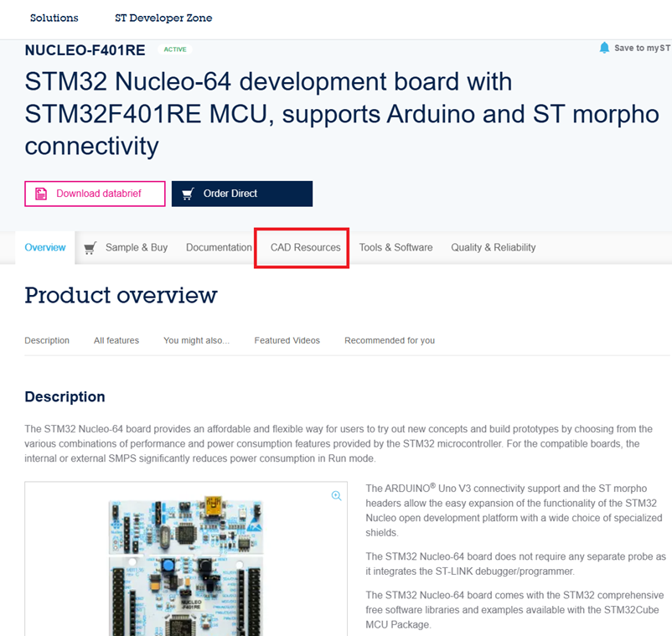
Task: Open the ST Developer Zone menu
Action: 163,18
